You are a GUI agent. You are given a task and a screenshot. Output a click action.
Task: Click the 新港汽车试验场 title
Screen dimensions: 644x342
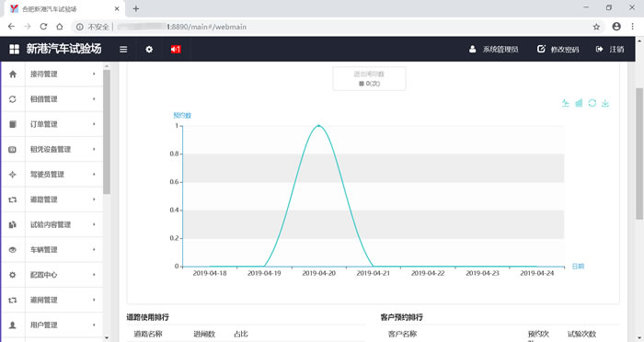[x=63, y=49]
